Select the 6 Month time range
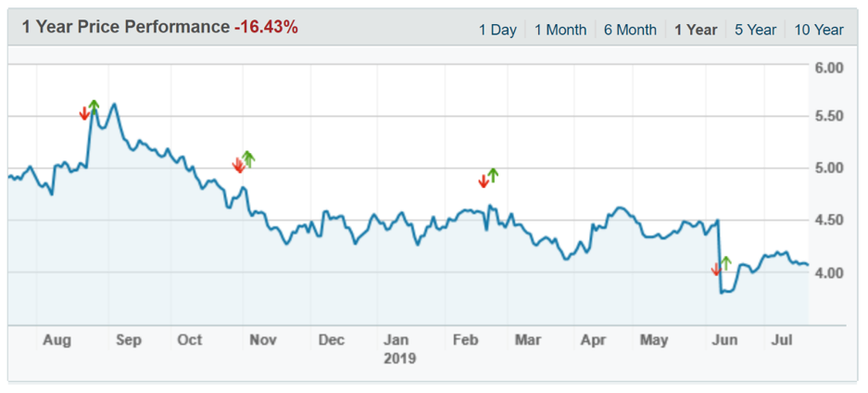The image size is (868, 393). [630, 30]
